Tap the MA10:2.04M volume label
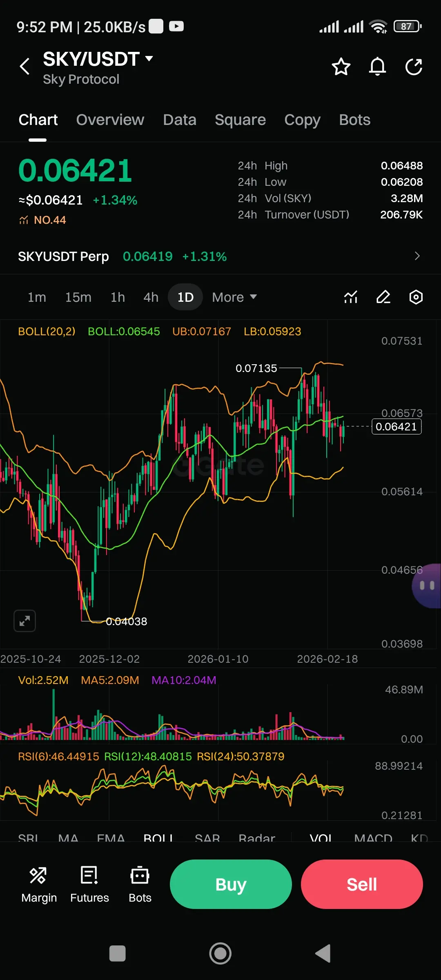The width and height of the screenshot is (441, 980). point(184,680)
